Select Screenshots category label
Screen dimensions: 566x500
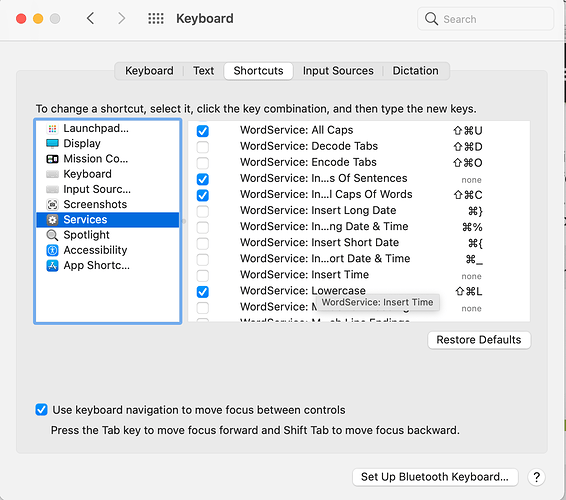[x=95, y=205]
